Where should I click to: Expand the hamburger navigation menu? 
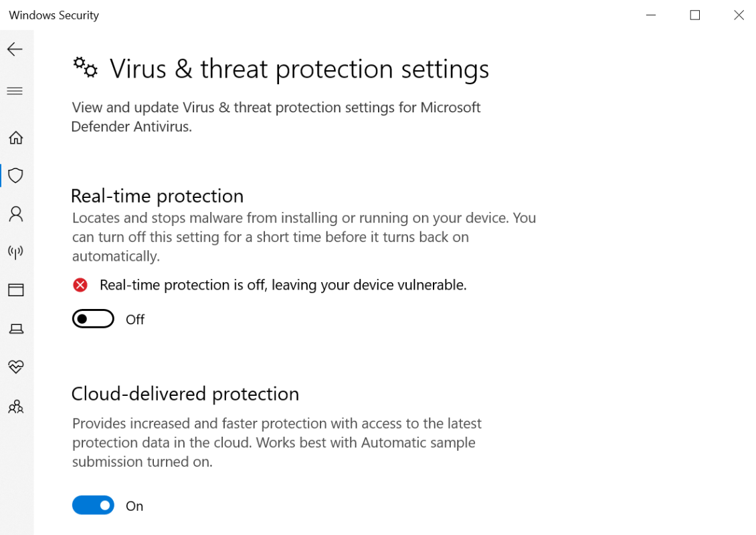click(x=15, y=91)
